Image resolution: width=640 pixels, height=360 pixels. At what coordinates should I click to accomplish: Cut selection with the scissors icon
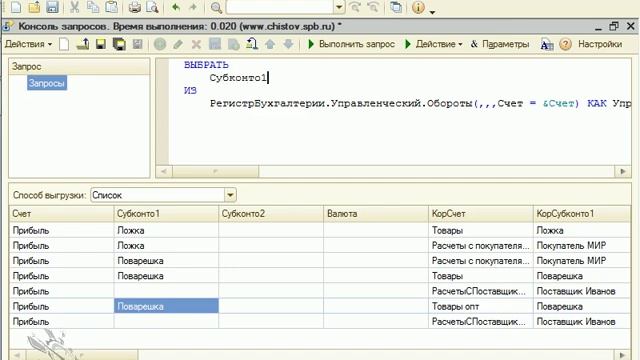click(x=74, y=7)
